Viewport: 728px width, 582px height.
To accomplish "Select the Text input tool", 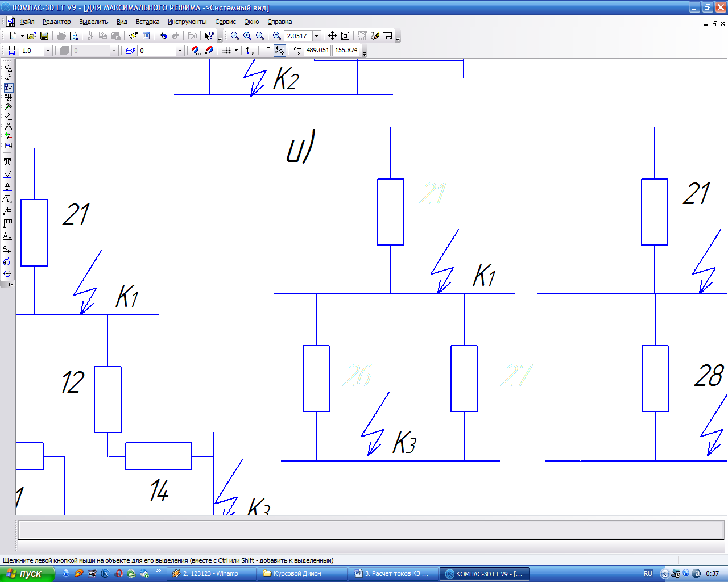I will click(x=7, y=162).
